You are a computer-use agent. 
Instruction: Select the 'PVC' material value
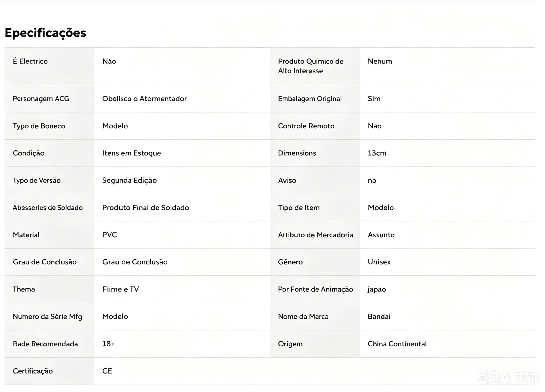110,235
